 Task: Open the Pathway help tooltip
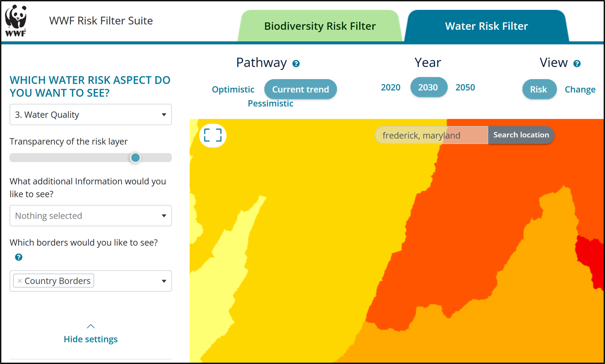click(x=296, y=63)
